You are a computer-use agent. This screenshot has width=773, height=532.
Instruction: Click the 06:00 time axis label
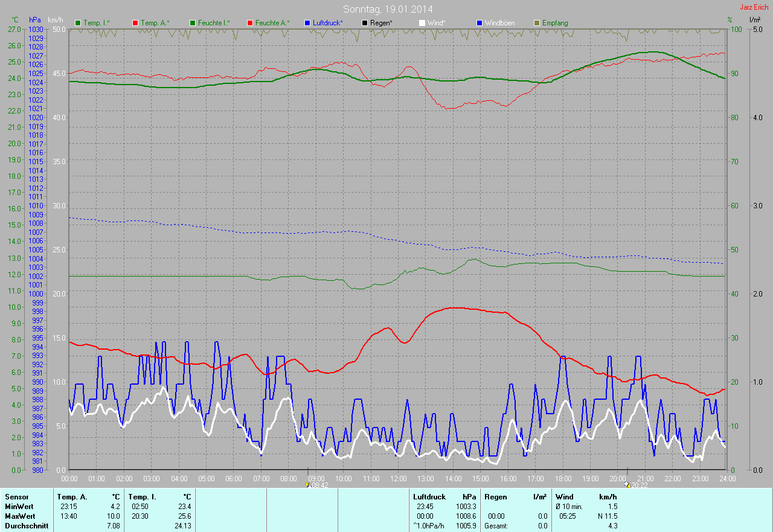pos(234,478)
